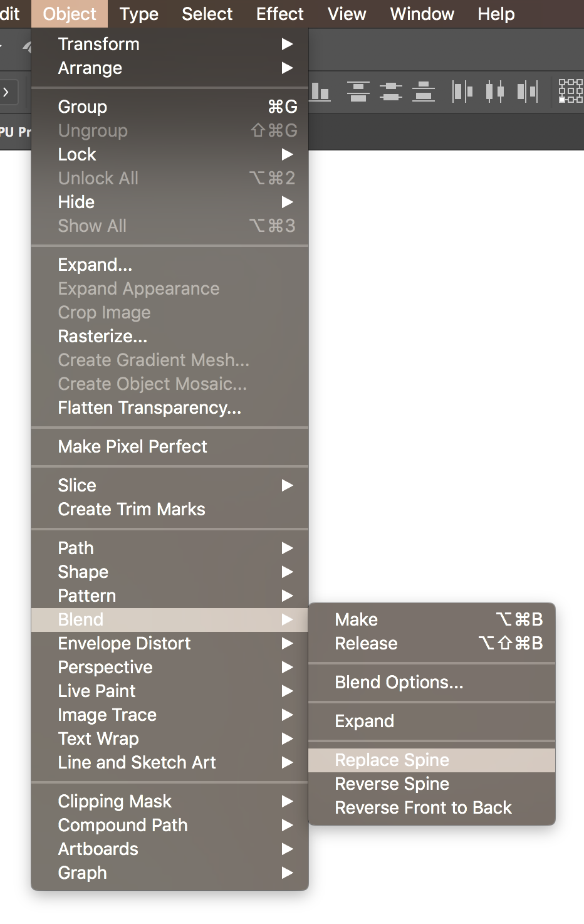Click the reference point grid icon
Screen dimensions: 584x924
click(x=571, y=92)
